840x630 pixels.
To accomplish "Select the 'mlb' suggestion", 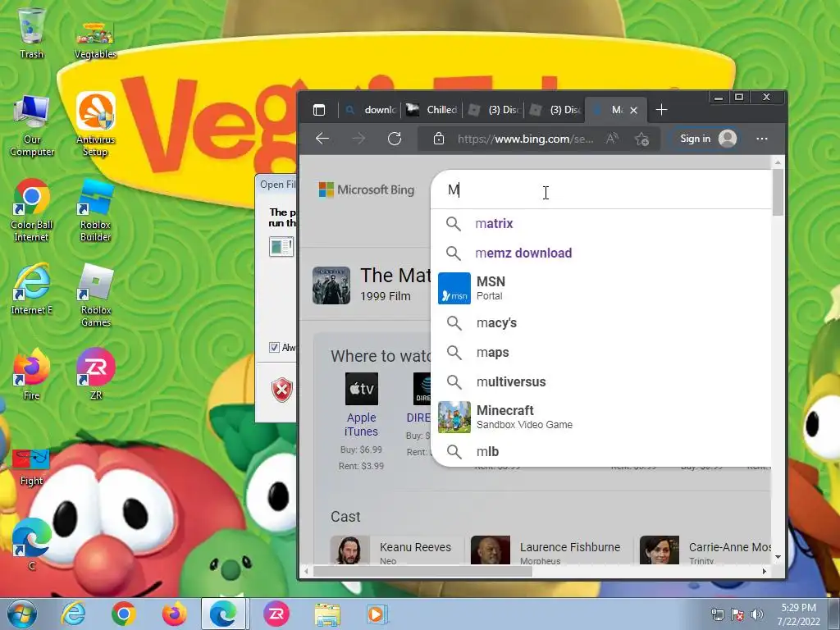I will pos(600,452).
